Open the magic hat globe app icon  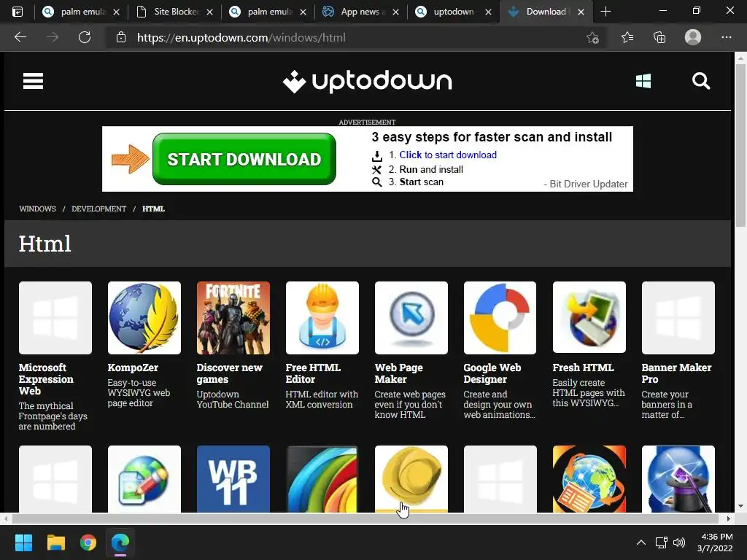678,479
